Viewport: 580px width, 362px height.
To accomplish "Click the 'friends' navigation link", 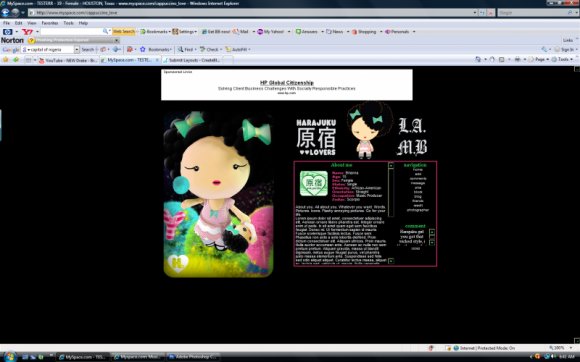I will click(x=418, y=201).
